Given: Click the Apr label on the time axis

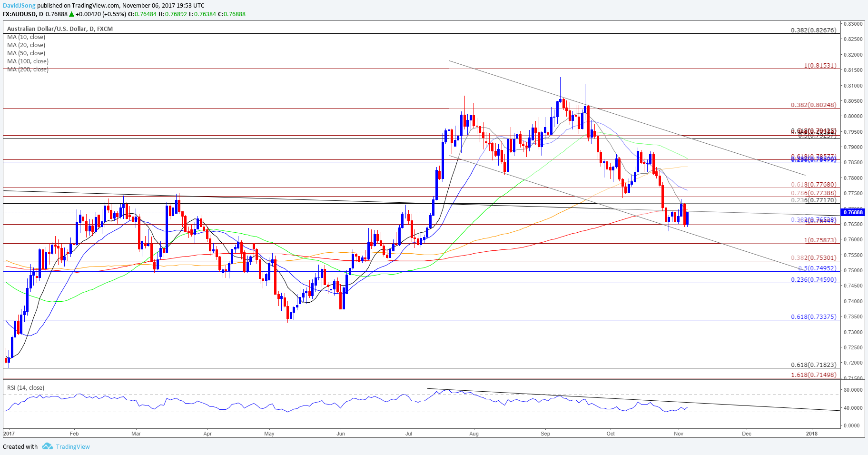Looking at the screenshot, I should 207,434.
